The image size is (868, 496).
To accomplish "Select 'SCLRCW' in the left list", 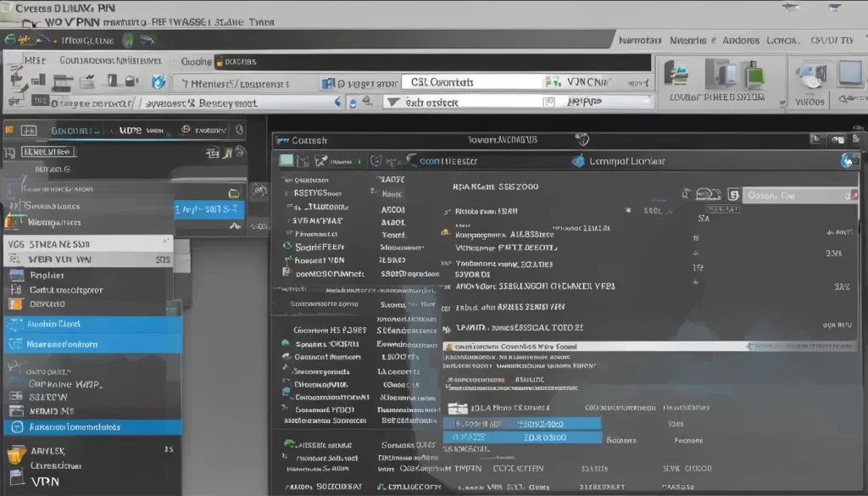I will 48,397.
